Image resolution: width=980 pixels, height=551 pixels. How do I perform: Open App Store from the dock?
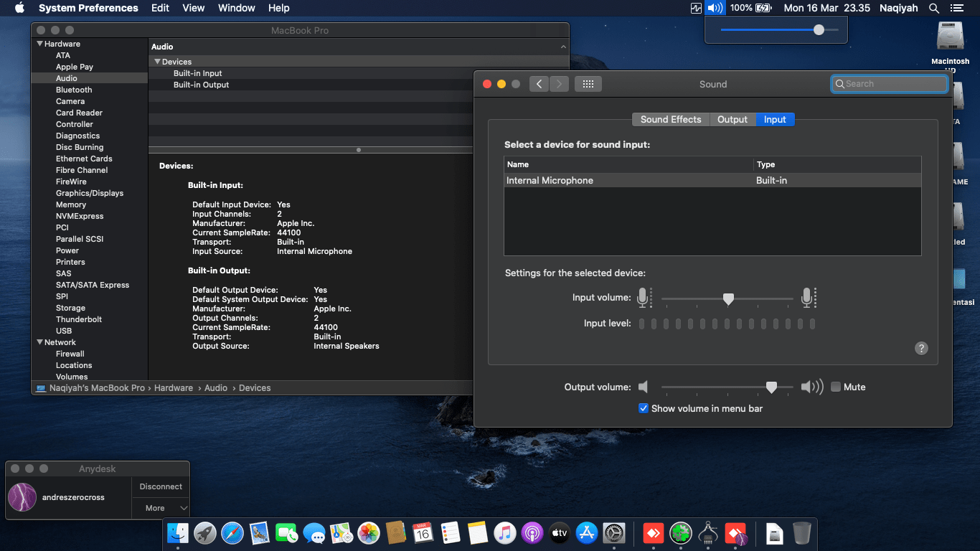pos(587,533)
